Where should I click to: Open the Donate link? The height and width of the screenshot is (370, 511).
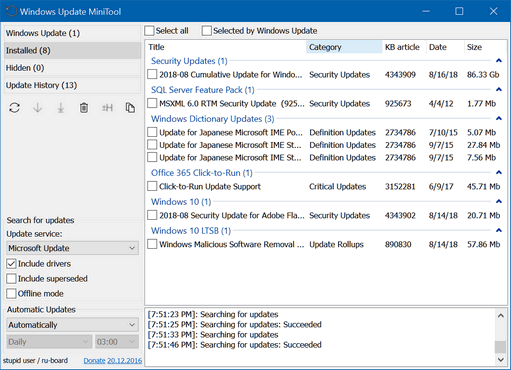pos(94,361)
